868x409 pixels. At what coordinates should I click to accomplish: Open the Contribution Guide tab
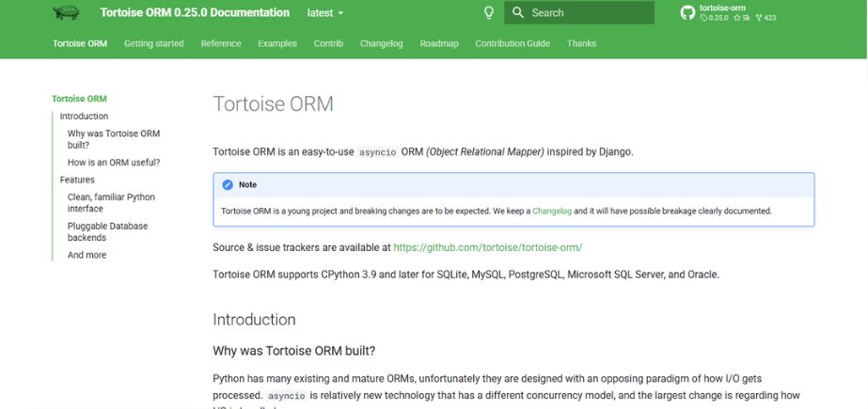pyautogui.click(x=513, y=43)
